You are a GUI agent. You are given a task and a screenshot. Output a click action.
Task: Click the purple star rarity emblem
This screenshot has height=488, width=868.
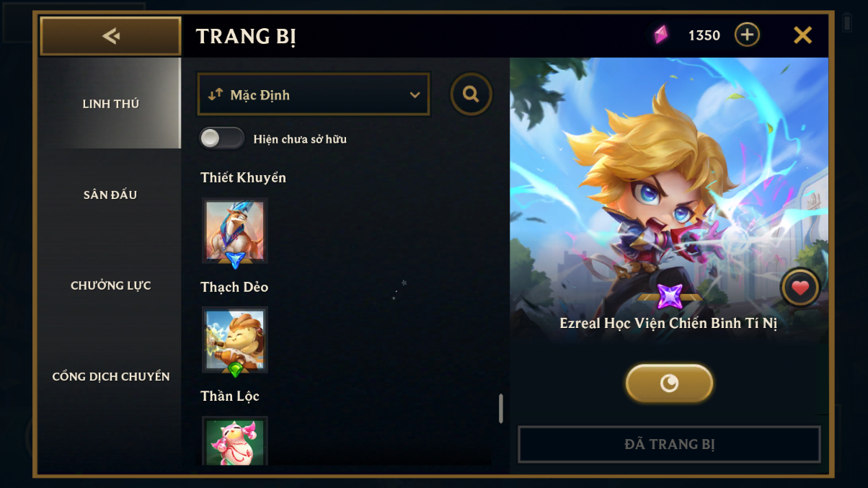(x=669, y=296)
